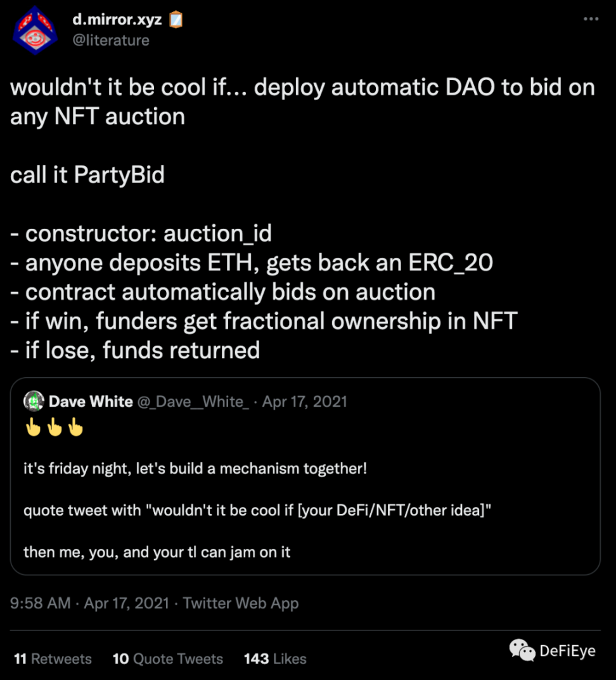Click the d.mirror.xyz profile avatar
Viewport: 616px width, 680px height.
pyautogui.click(x=35, y=29)
